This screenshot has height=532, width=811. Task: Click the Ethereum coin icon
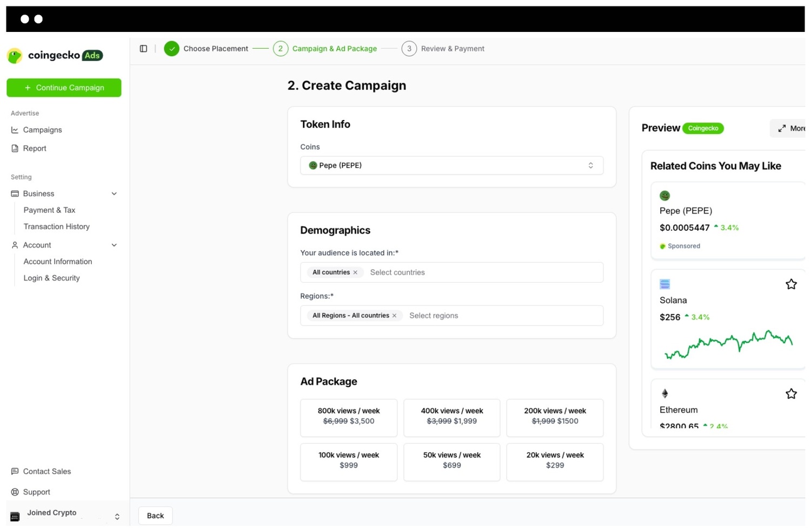tap(665, 394)
